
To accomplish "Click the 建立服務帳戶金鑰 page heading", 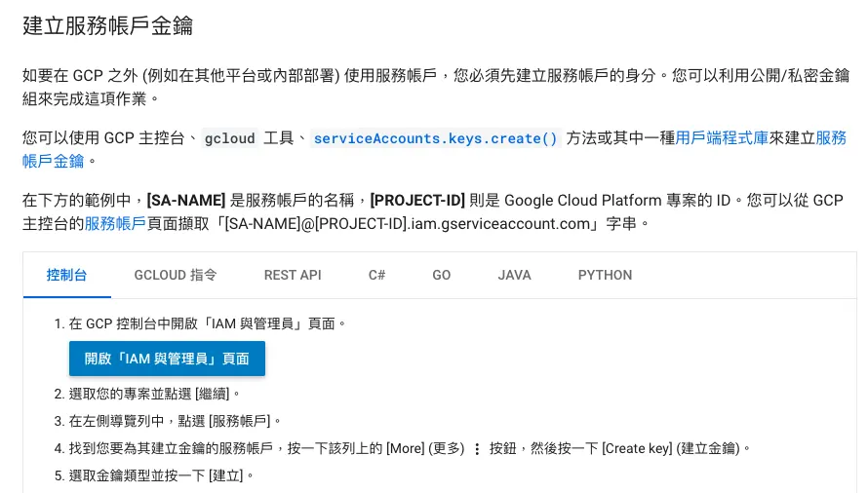I will 107,25.
